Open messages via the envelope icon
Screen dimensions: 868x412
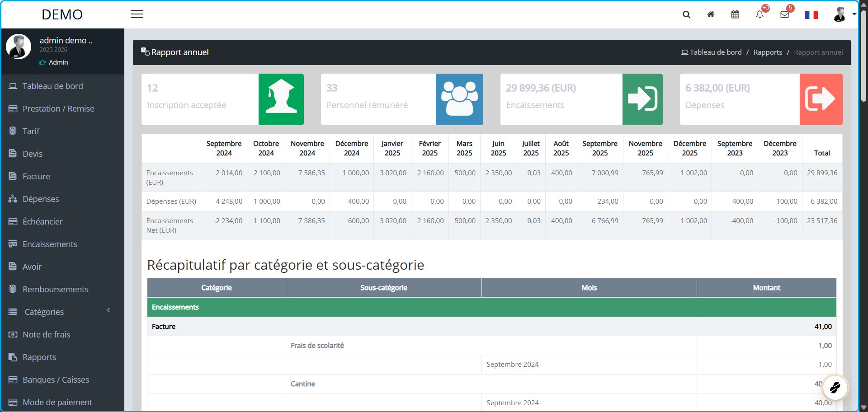tap(785, 14)
